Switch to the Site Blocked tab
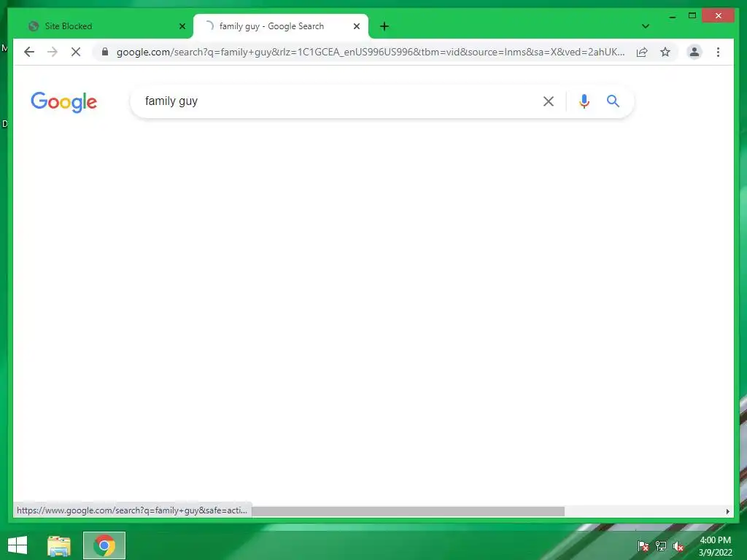This screenshot has height=560, width=747. tap(106, 26)
